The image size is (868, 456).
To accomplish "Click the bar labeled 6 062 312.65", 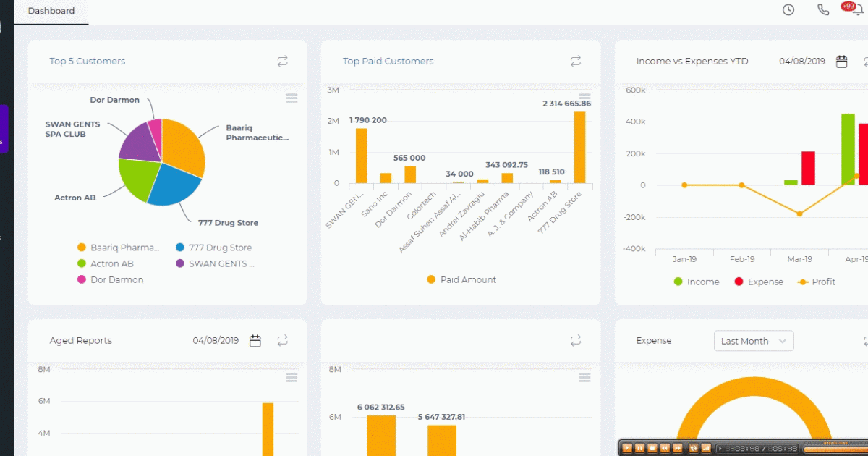I will 380,436.
